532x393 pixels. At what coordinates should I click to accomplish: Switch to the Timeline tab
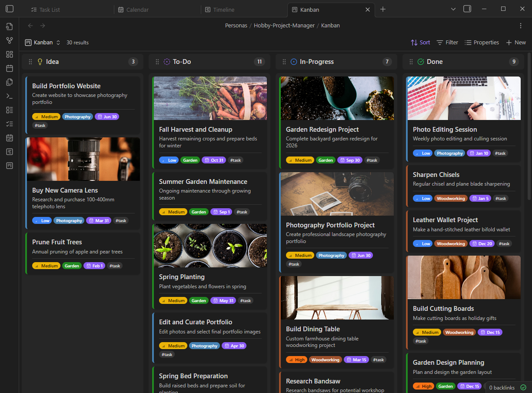click(x=223, y=9)
